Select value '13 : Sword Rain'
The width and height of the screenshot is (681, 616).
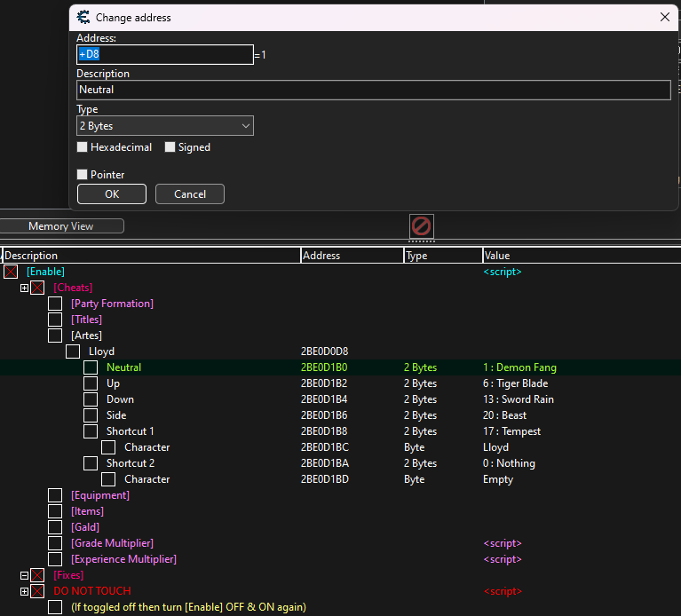pyautogui.click(x=519, y=399)
